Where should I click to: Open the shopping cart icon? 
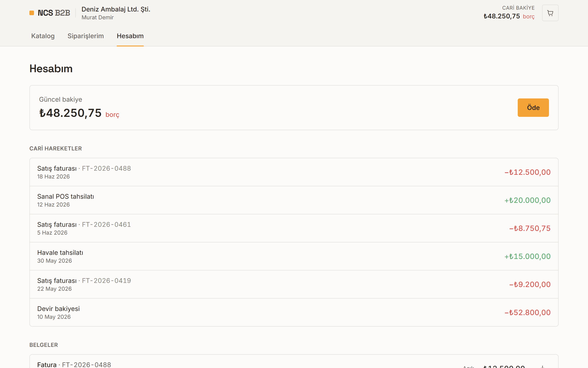pyautogui.click(x=550, y=13)
